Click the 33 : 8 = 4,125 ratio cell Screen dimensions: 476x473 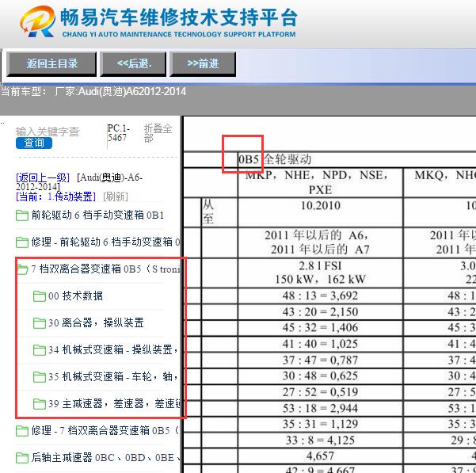(320, 440)
